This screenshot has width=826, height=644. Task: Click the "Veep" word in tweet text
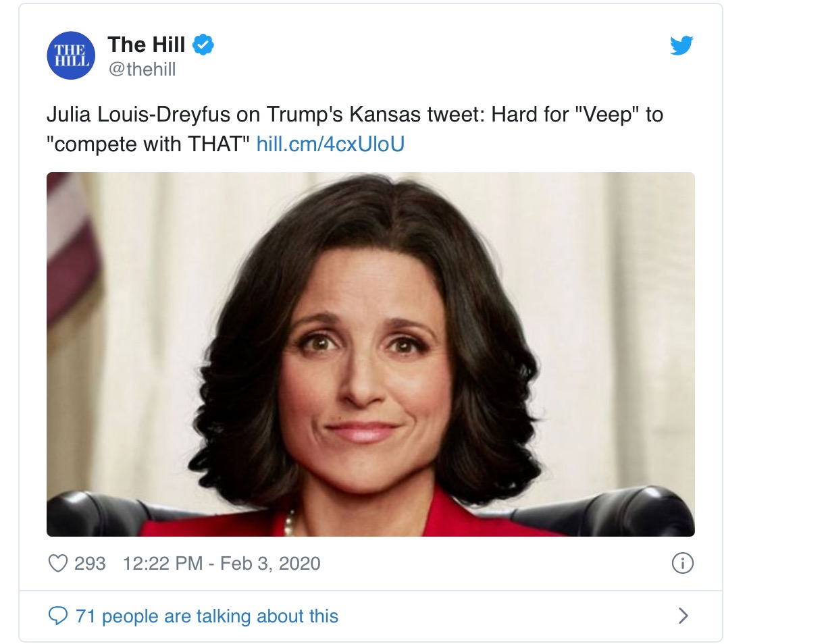[x=605, y=115]
